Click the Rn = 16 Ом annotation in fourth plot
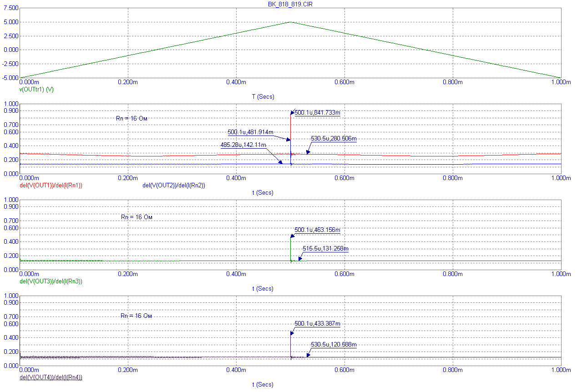This screenshot has width=577, height=392. pyautogui.click(x=136, y=316)
